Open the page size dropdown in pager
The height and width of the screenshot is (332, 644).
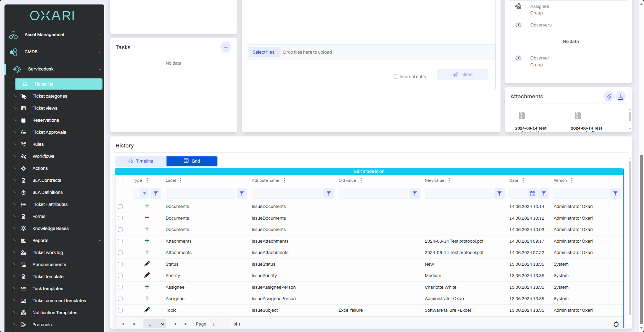[x=154, y=324]
